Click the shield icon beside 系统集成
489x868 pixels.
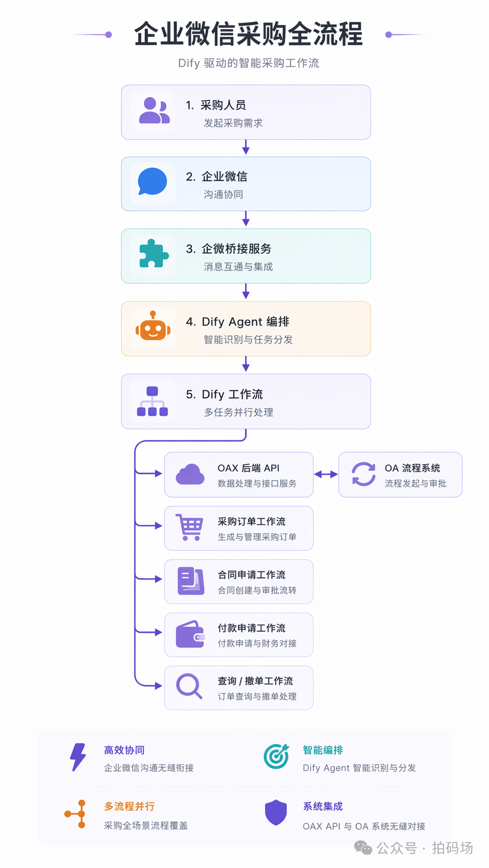276,812
